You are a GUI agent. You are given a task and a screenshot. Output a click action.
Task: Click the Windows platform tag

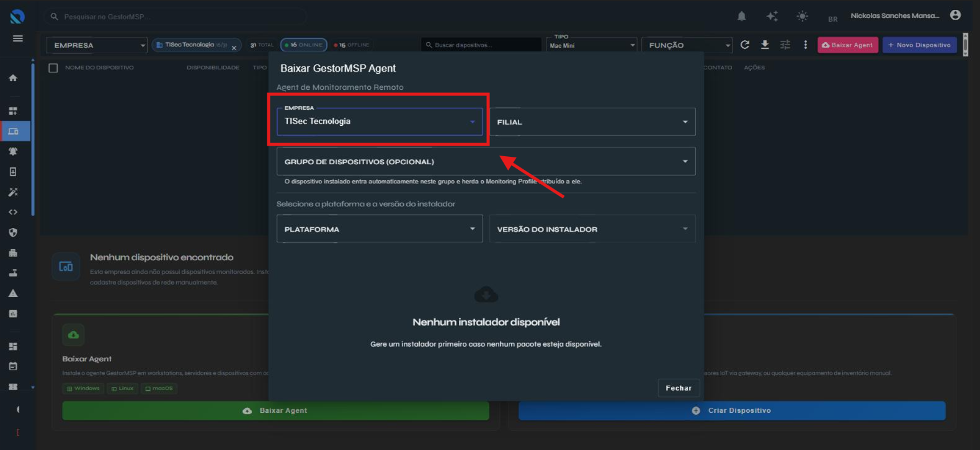pos(83,389)
